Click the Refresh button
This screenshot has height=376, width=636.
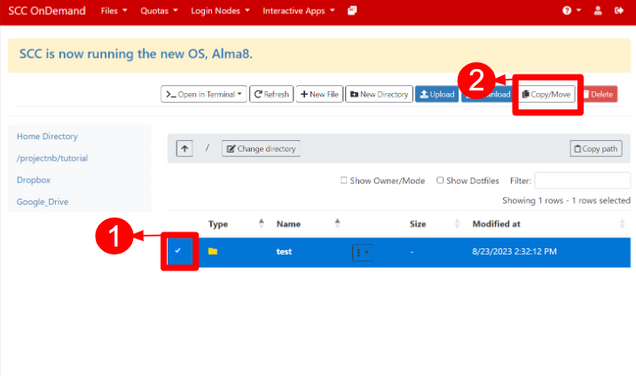271,94
